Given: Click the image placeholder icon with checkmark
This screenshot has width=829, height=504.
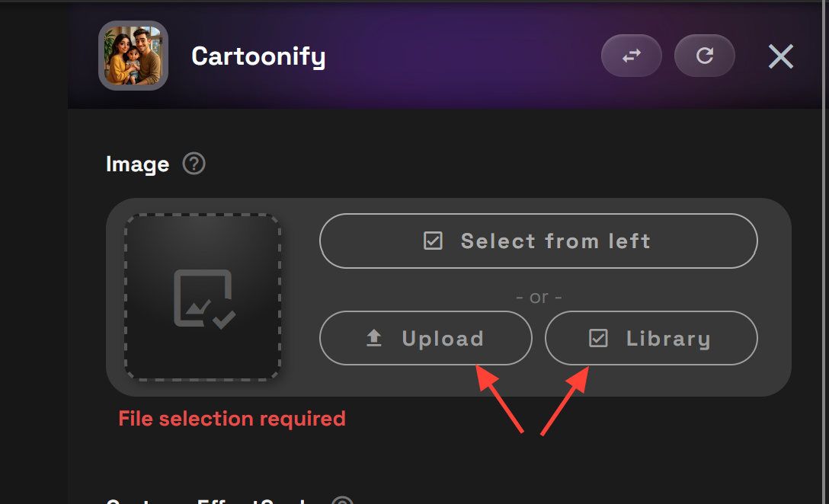Looking at the screenshot, I should click(x=205, y=299).
